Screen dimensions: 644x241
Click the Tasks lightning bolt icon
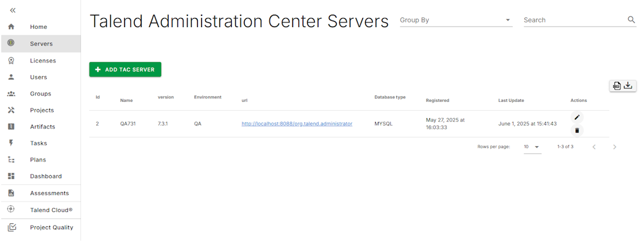point(11,143)
